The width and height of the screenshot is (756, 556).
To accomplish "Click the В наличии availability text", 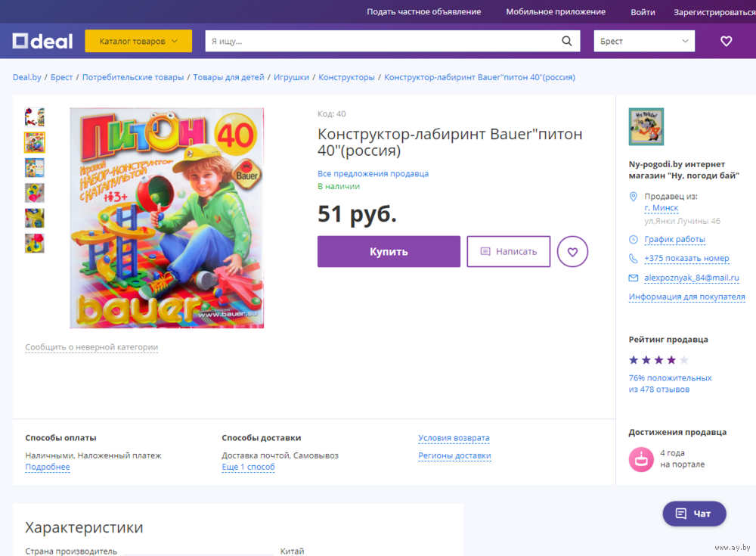I will [339, 186].
